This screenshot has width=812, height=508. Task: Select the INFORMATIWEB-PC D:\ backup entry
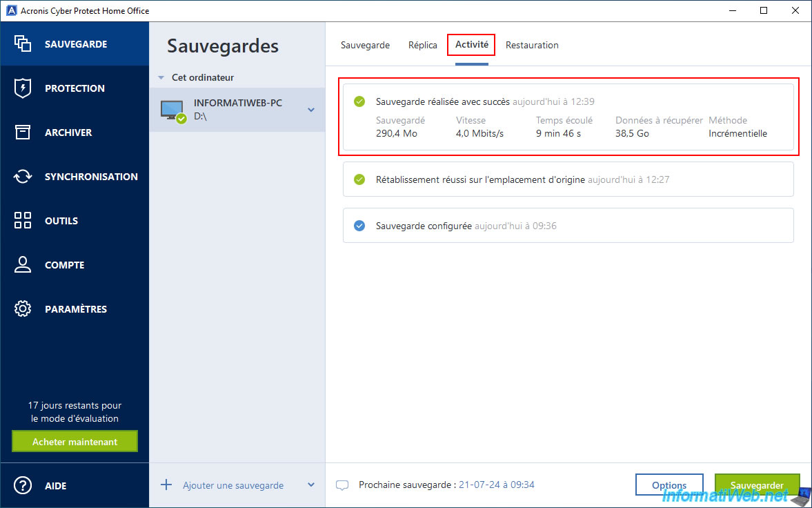237,109
